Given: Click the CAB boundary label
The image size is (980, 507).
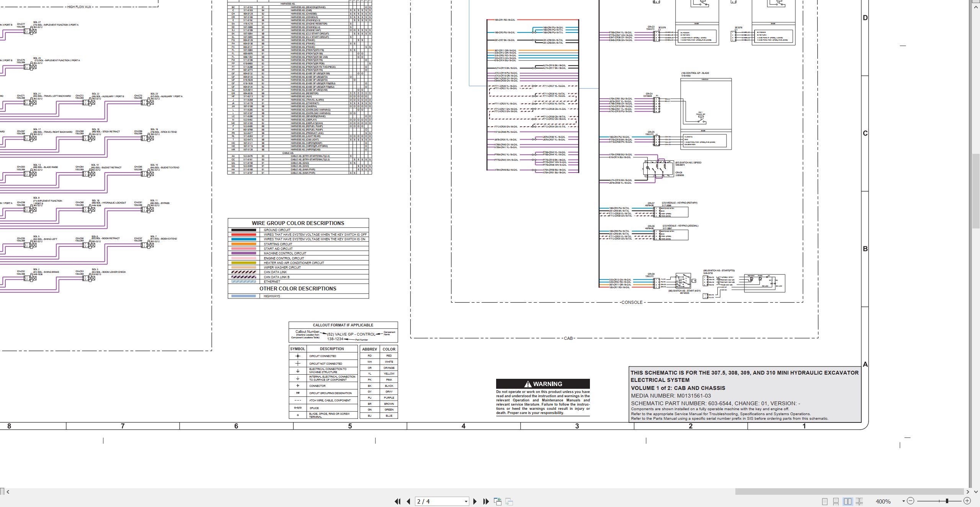Looking at the screenshot, I should 568,338.
